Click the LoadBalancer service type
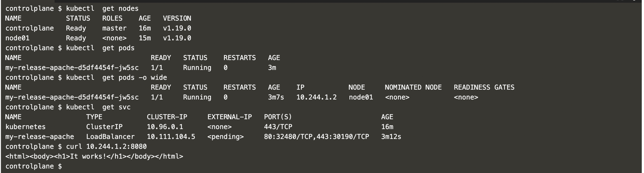Viewport: 644px width, 173px height. 110,137
